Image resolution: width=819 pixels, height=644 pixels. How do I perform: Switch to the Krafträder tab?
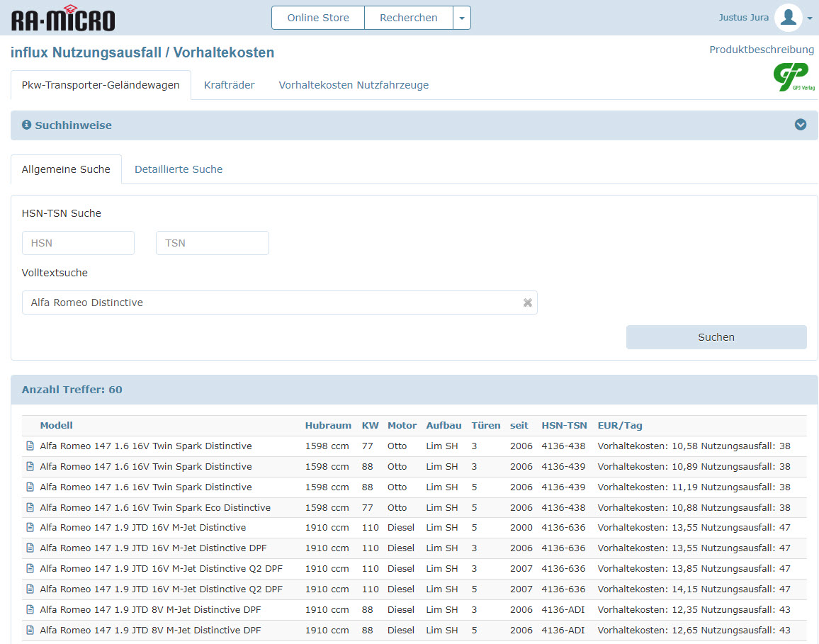230,85
